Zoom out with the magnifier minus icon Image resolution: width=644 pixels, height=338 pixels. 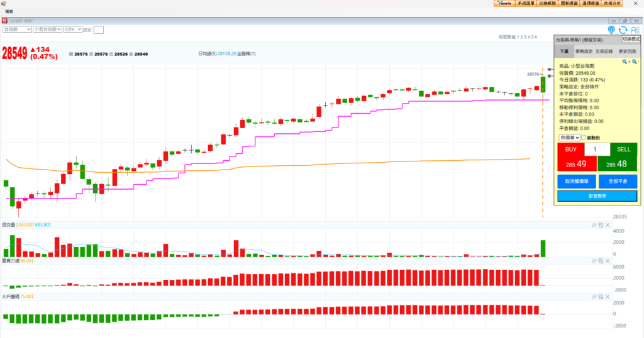pos(635,62)
